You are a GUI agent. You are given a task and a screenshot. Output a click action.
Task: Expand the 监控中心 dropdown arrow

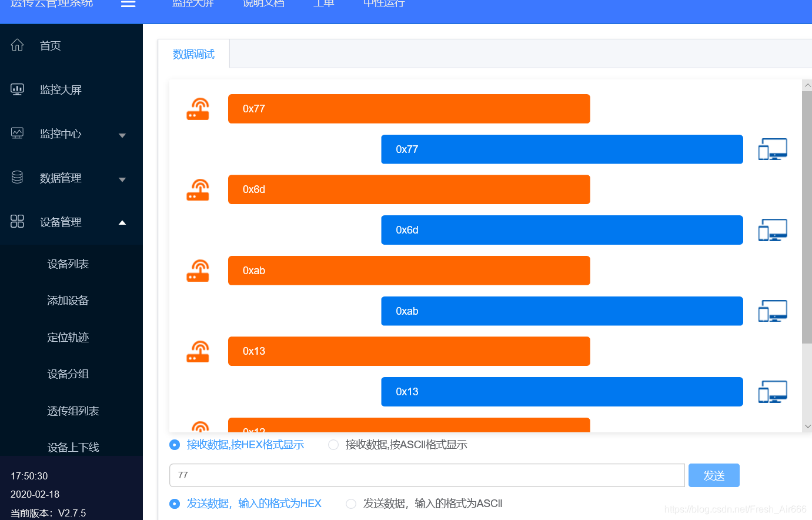[122, 135]
